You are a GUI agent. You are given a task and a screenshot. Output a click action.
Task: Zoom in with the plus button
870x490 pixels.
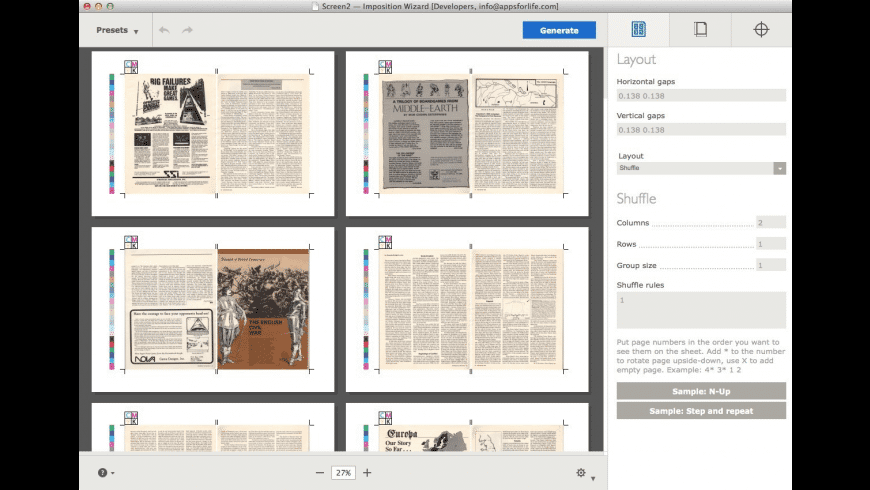(367, 473)
